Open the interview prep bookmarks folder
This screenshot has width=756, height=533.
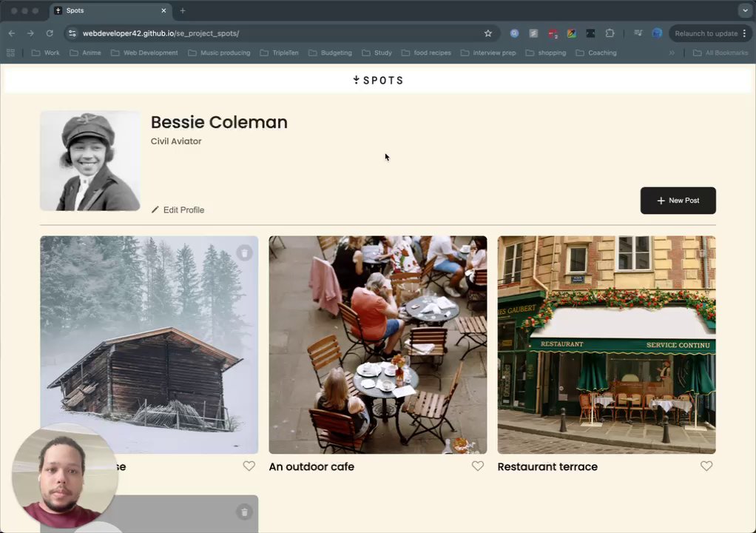pyautogui.click(x=488, y=53)
